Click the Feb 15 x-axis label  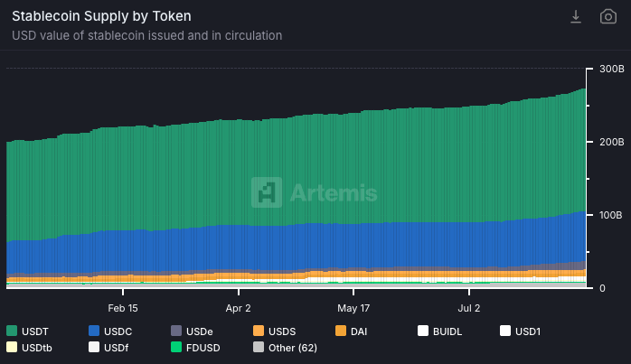tap(122, 307)
